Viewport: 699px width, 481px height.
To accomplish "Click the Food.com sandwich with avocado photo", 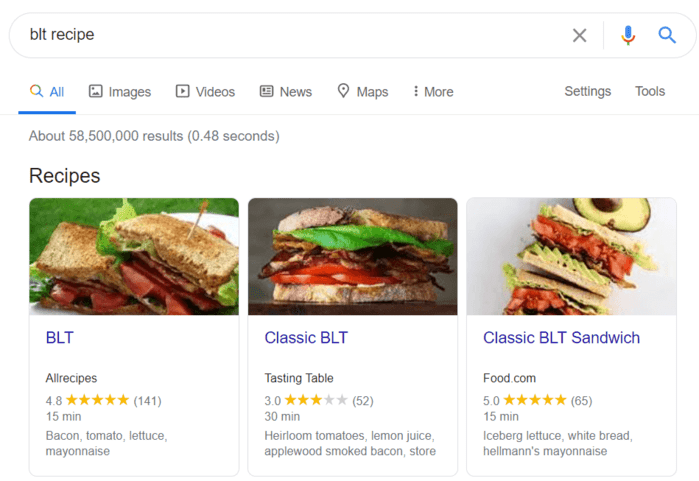I will pos(571,257).
